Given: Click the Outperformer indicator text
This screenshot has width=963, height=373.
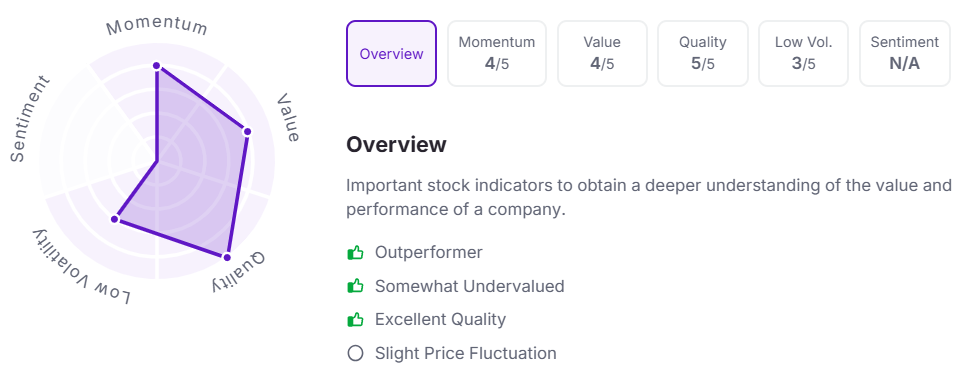Looking at the screenshot, I should click(x=429, y=253).
